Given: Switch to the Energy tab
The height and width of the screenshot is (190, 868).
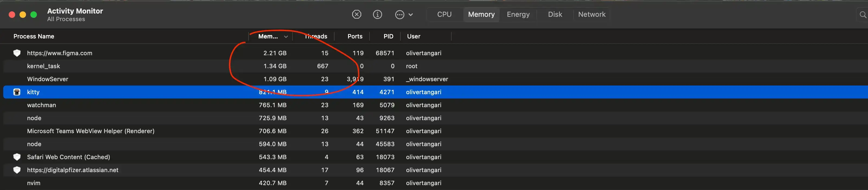Looking at the screenshot, I should click(518, 14).
